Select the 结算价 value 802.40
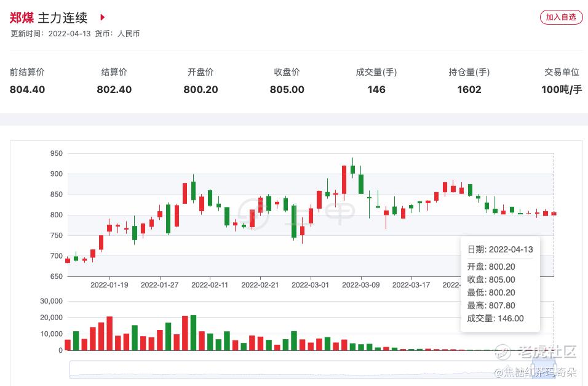Viewport: 588px width, 386px height. click(x=114, y=90)
